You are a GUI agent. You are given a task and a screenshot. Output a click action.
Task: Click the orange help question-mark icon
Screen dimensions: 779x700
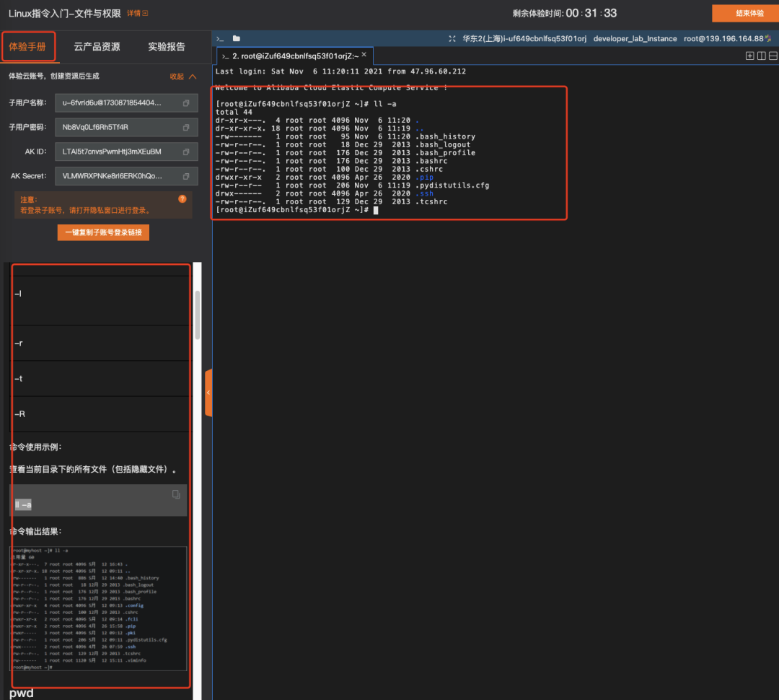182,199
